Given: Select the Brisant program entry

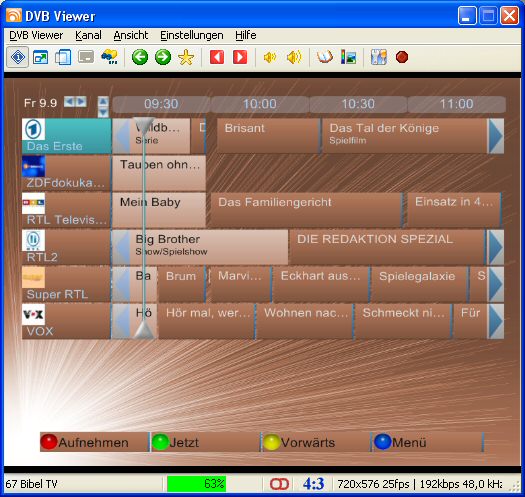Looking at the screenshot, I should tap(268, 136).
